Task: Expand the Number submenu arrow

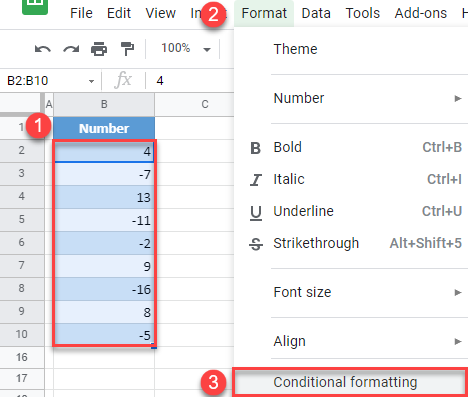Action: pyautogui.click(x=458, y=98)
